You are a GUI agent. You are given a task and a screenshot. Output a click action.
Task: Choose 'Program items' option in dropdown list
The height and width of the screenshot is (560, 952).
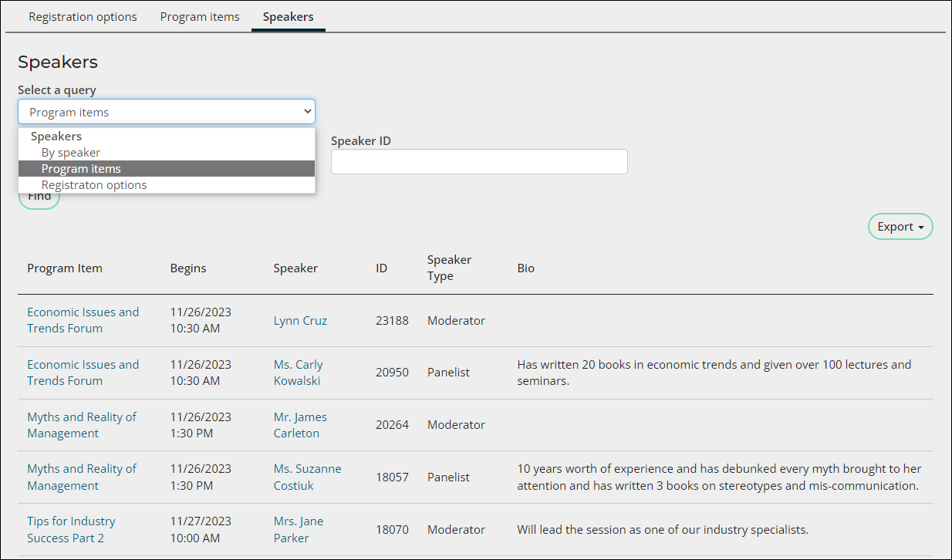(x=167, y=169)
